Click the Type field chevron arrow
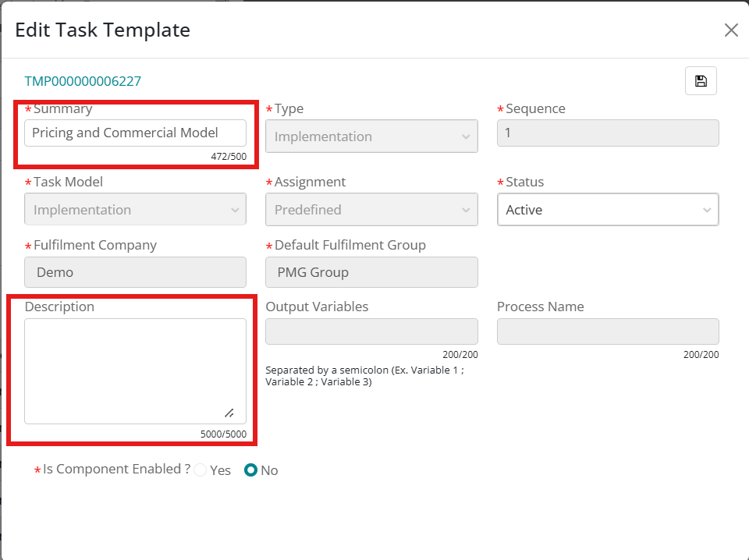The height and width of the screenshot is (560, 749). [466, 137]
